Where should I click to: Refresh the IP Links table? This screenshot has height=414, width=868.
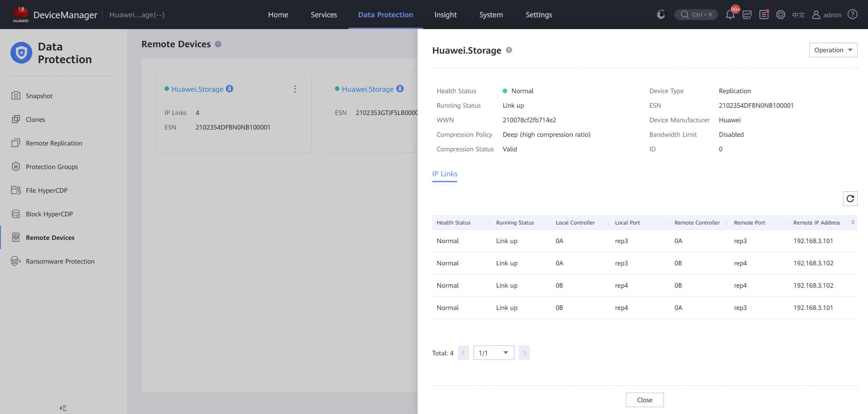click(x=850, y=199)
